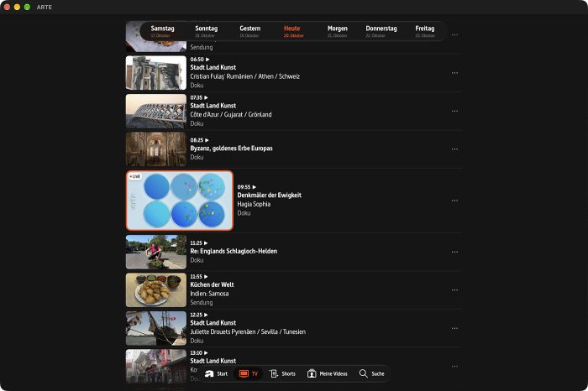Open more options for Küchen der Welt
The width and height of the screenshot is (588, 391).
454,289
